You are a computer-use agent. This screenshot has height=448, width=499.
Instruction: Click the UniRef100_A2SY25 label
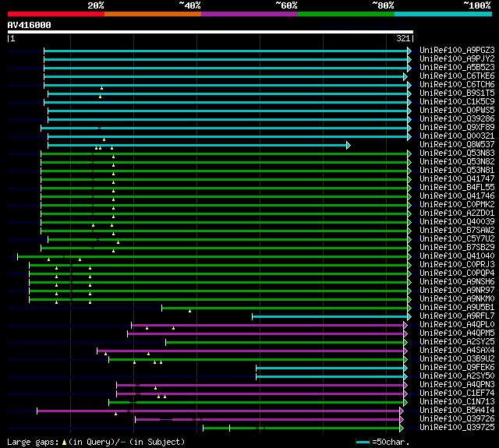tap(457, 342)
